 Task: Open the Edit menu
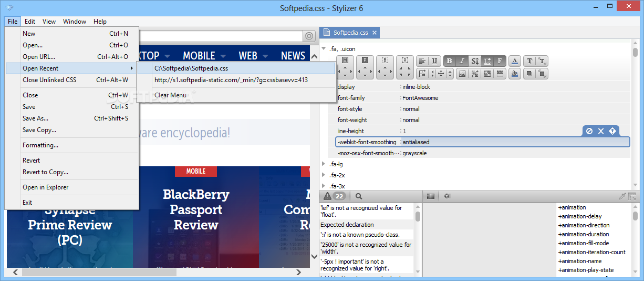[x=30, y=22]
